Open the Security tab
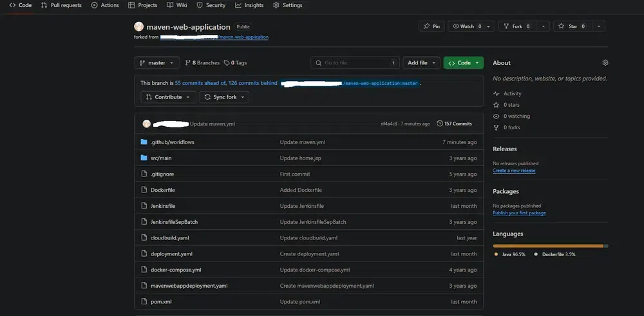Screen dimensions: 644x316 click(211, 5)
